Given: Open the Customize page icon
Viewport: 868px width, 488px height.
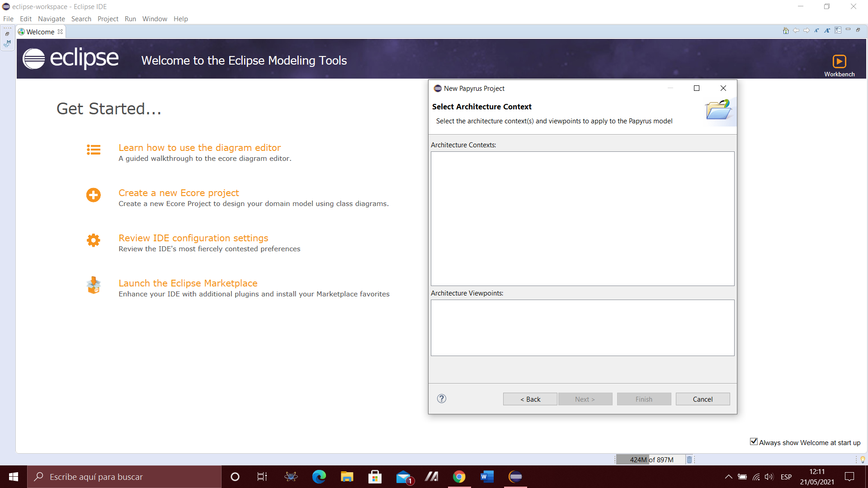Looking at the screenshot, I should (x=838, y=30).
